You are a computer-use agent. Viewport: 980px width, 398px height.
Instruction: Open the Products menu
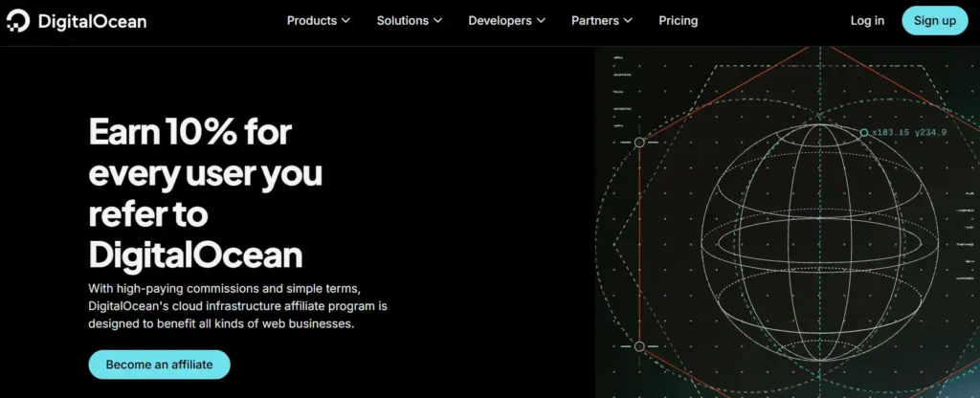318,21
